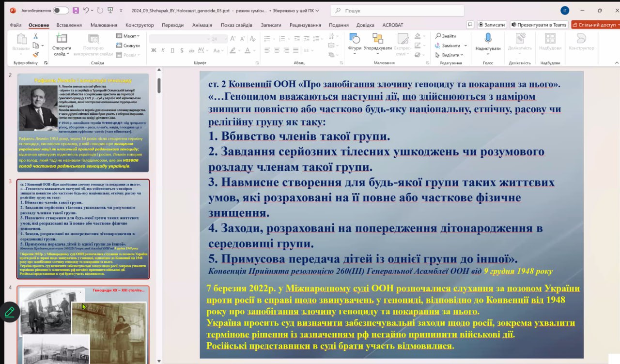Open the Показ слайдів tab
The width and height of the screenshot is (620, 364).
(236, 25)
